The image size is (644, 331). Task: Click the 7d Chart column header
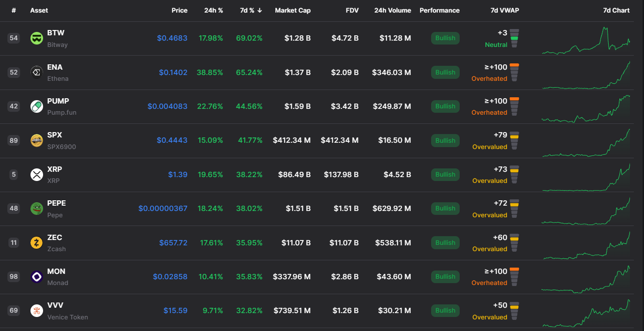pos(616,10)
